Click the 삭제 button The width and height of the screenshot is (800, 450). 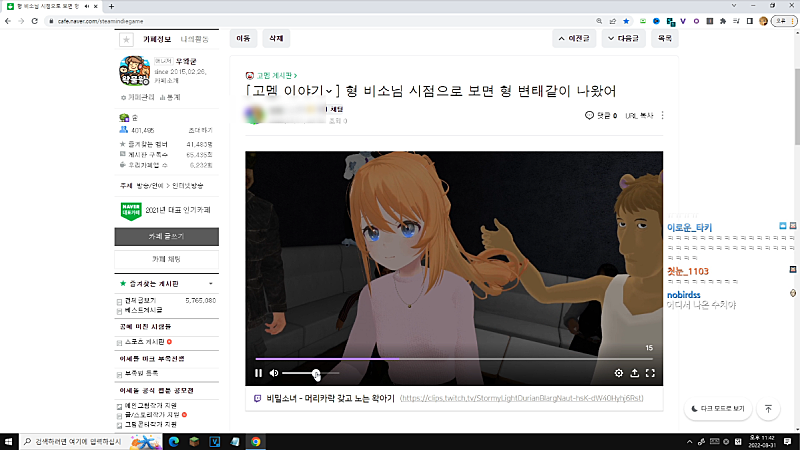pyautogui.click(x=276, y=38)
